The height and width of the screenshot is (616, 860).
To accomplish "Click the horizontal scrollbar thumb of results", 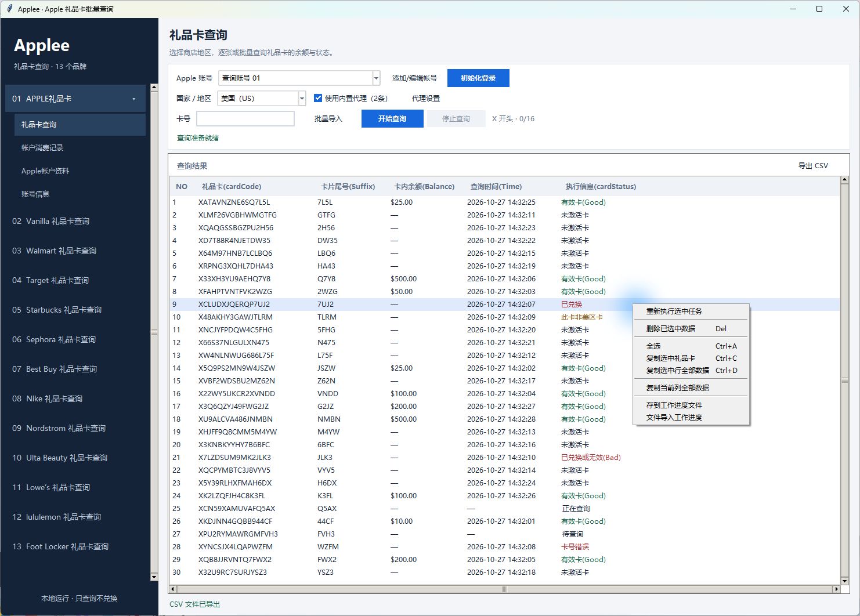I will [x=504, y=589].
